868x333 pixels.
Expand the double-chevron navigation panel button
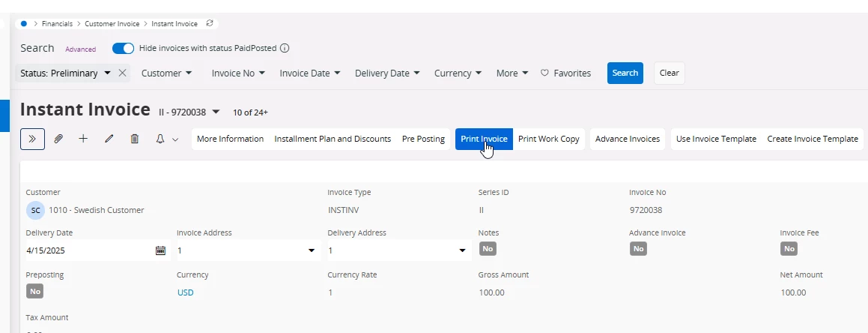(x=32, y=139)
